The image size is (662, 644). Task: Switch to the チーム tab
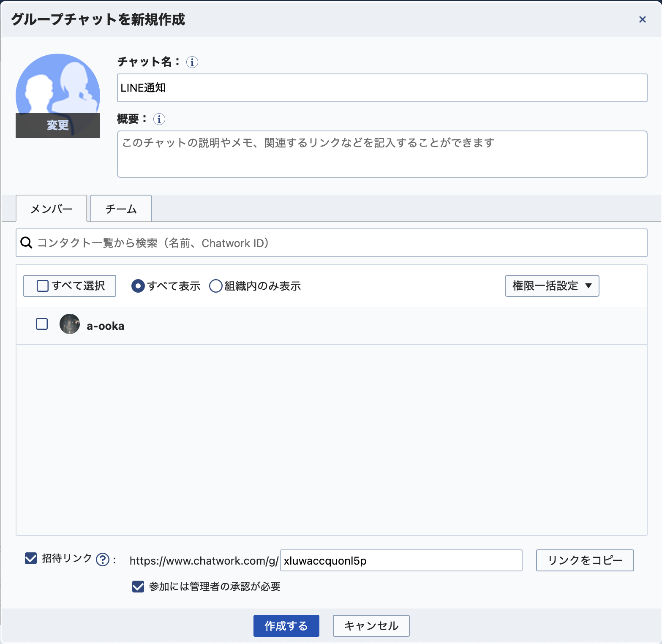(121, 208)
